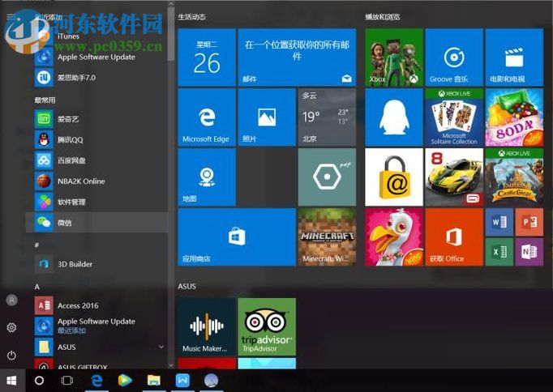Viewport: 553px width, 392px height.
Task: Open the weather tile for 北京
Action: click(x=327, y=117)
